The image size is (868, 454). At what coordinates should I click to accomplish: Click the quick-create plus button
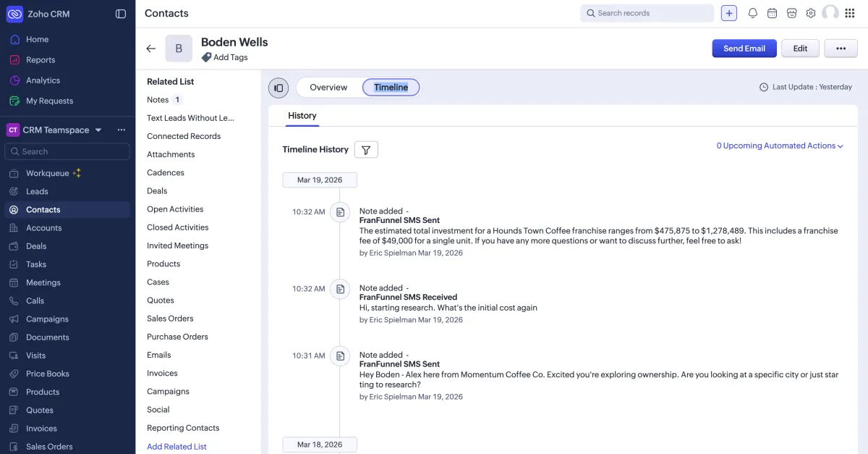point(728,12)
